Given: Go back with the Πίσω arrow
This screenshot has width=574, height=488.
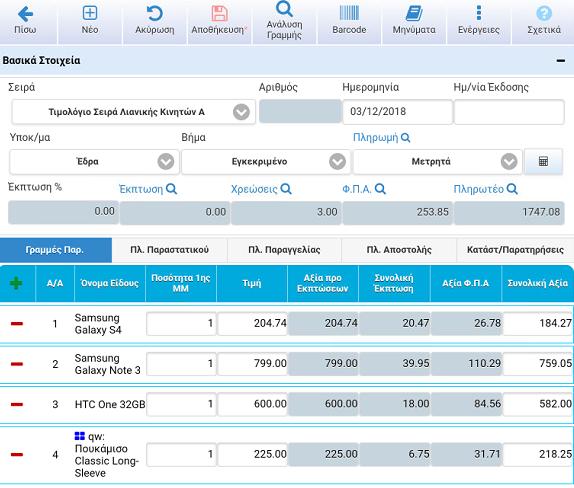Looking at the screenshot, I should (25, 15).
